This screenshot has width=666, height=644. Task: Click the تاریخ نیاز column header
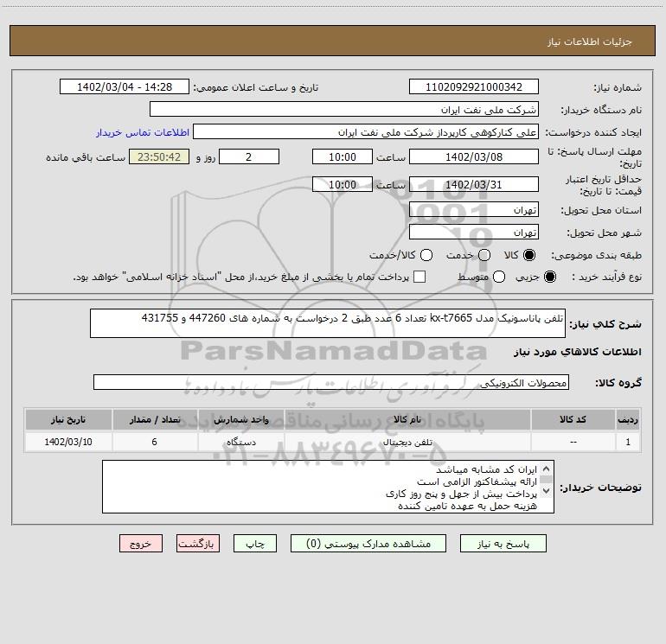coord(68,419)
